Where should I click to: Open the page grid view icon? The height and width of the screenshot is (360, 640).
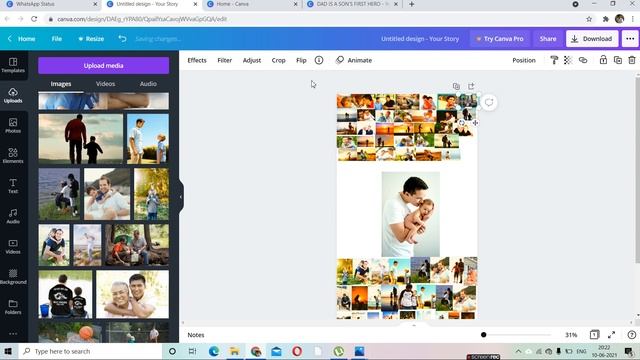point(594,335)
